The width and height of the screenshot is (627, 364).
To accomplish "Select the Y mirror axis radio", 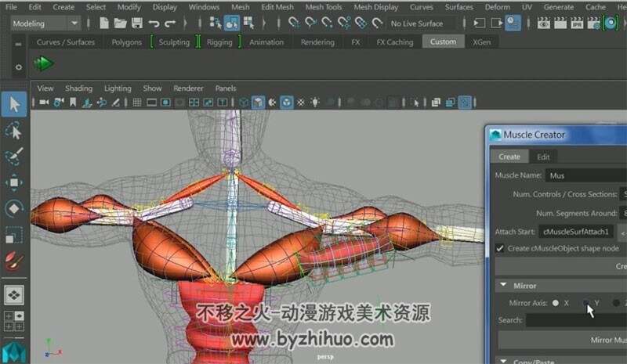I will 585,303.
